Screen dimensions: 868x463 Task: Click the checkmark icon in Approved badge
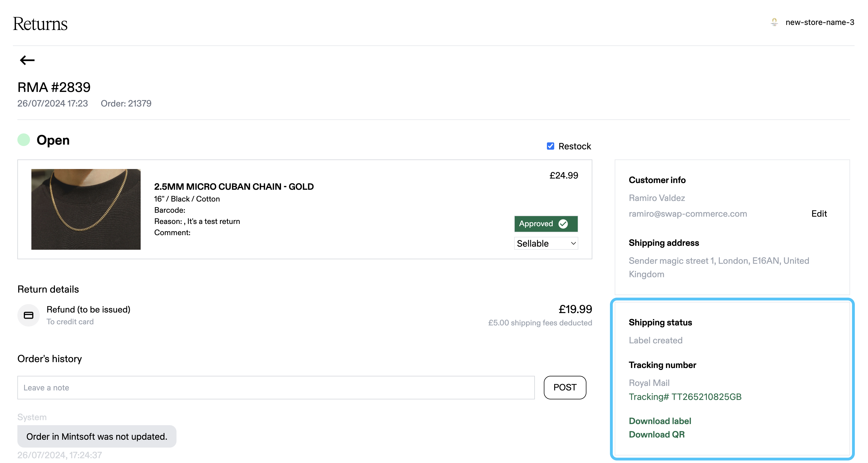pyautogui.click(x=563, y=223)
